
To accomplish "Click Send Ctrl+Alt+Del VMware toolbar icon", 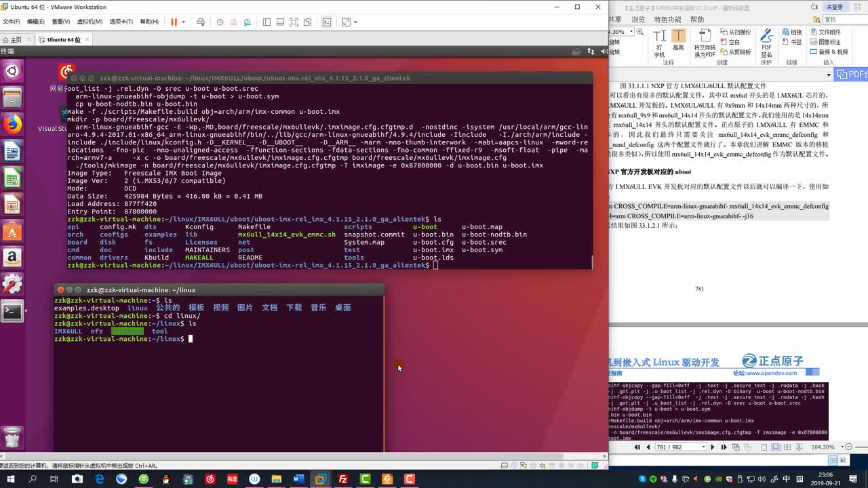I will coord(200,22).
